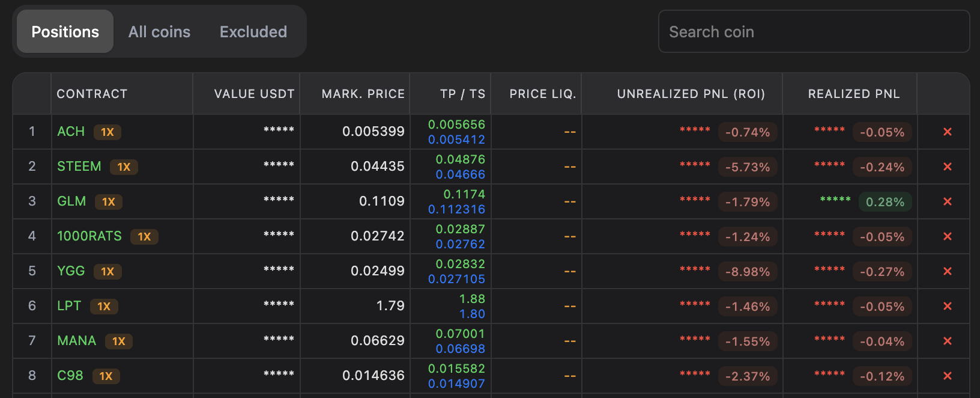Click the C98 mark price 0.014636

pos(374,375)
